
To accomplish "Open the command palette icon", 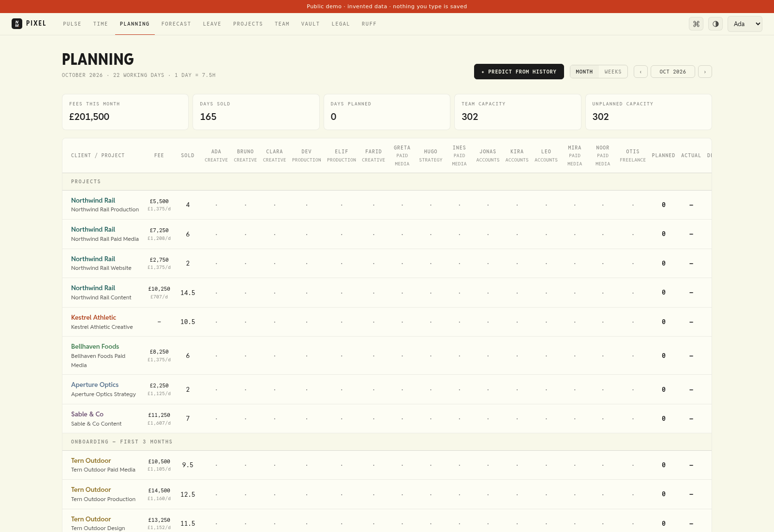I will coord(696,24).
